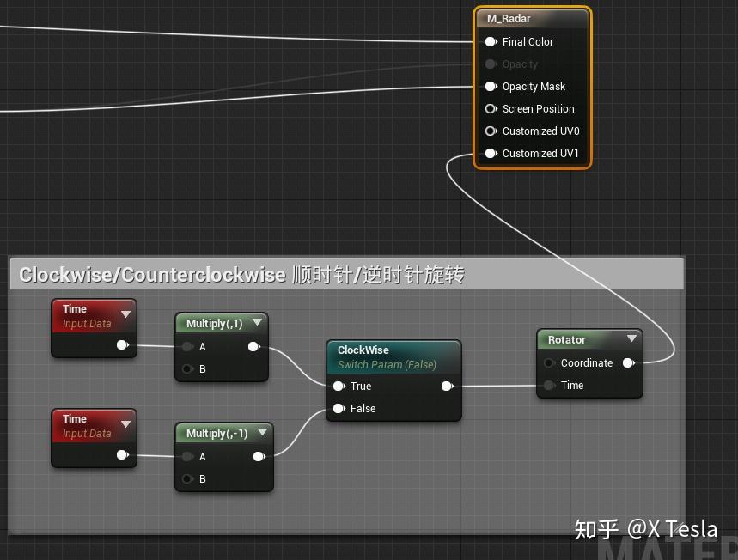Screen dimensions: 738x560
Task: Click the False pin on ClockWise node
Action: 339,408
